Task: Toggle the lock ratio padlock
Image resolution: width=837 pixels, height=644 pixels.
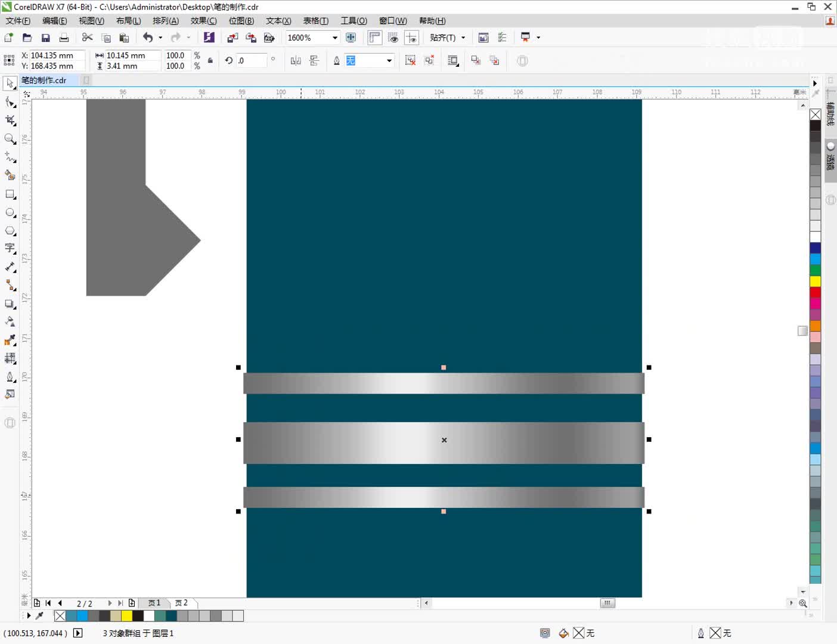Action: click(210, 60)
